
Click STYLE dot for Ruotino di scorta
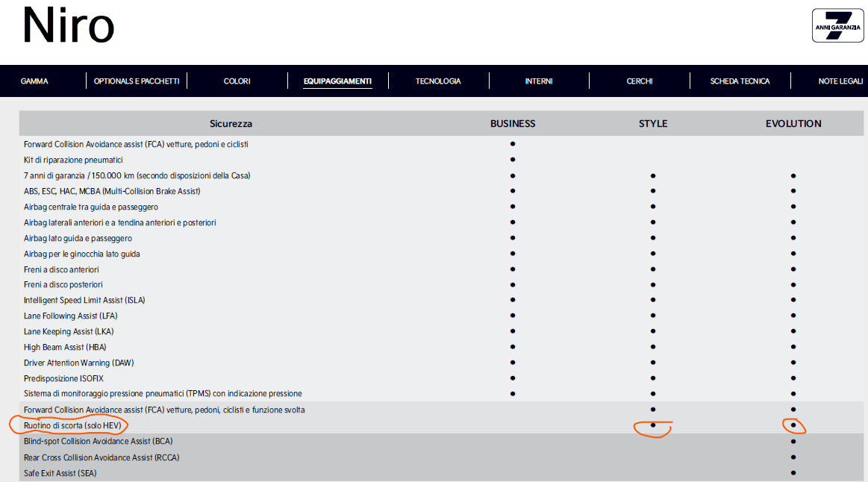pyautogui.click(x=653, y=425)
